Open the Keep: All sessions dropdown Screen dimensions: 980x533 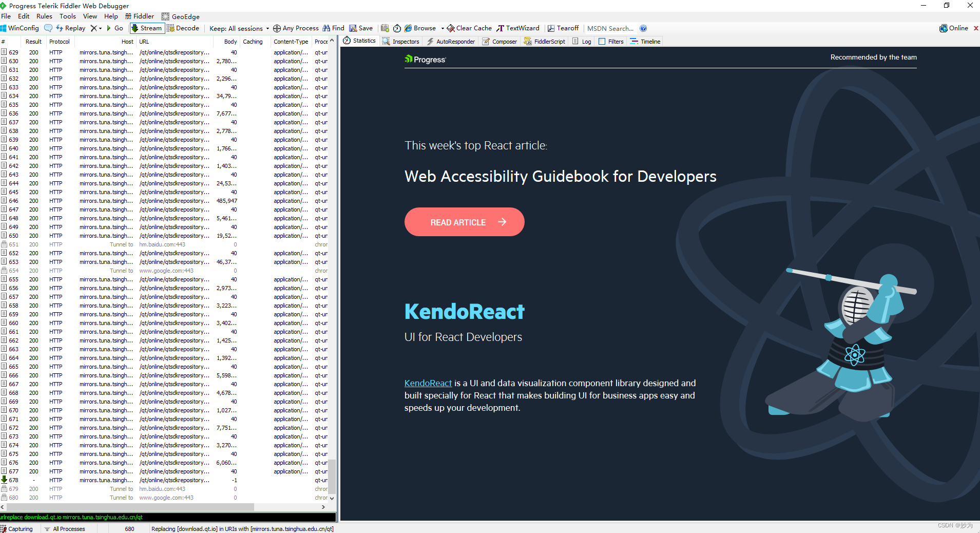[x=239, y=28]
